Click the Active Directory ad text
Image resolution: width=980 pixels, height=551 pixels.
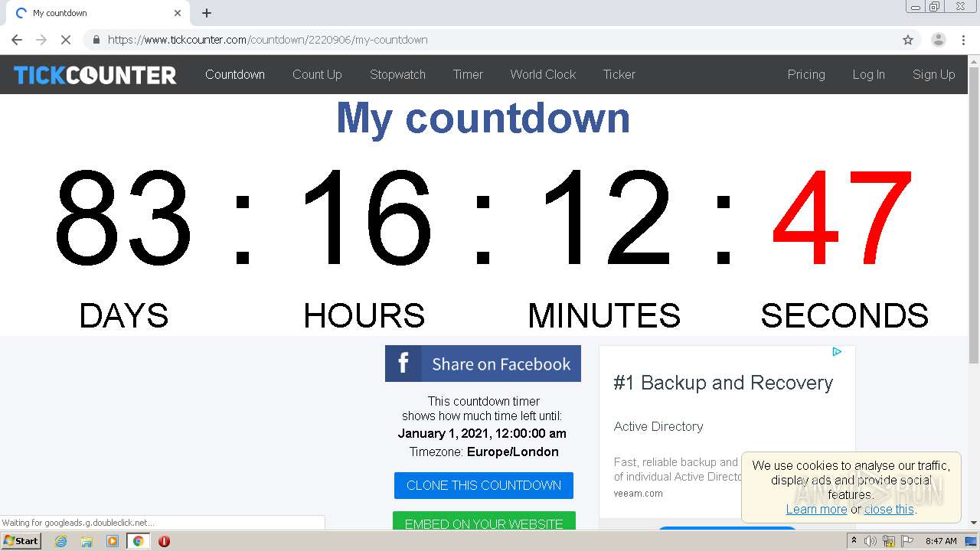pos(658,426)
